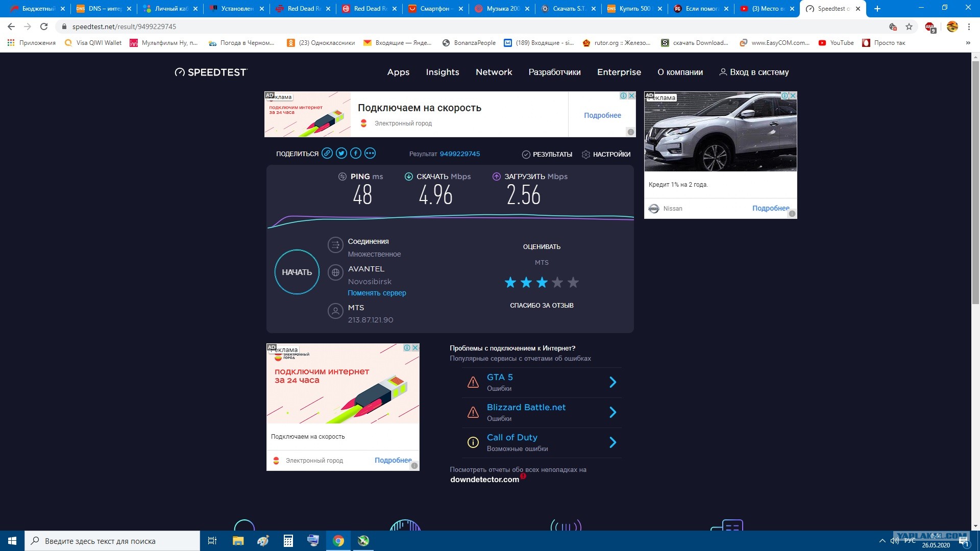Switch input language РУС in tray
The height and width of the screenshot is (551, 980).
(x=910, y=541)
